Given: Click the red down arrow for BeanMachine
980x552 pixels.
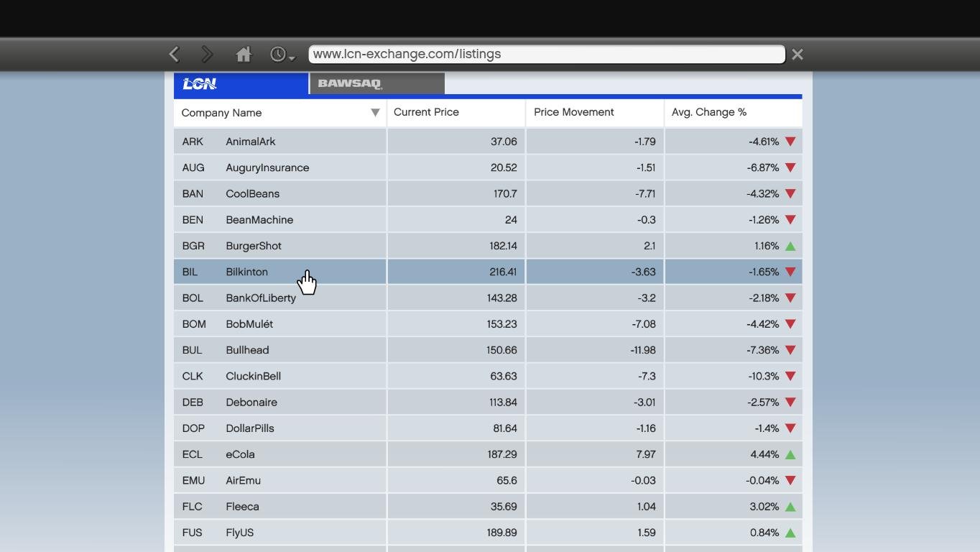Looking at the screenshot, I should coord(790,220).
